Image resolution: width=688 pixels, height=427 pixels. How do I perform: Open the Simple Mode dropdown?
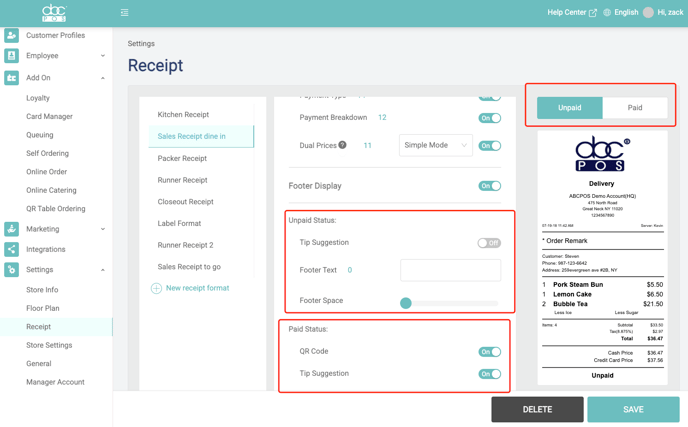click(436, 145)
